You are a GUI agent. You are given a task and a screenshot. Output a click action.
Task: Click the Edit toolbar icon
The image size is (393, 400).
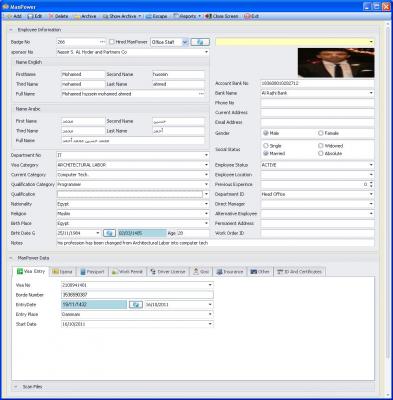30,16
